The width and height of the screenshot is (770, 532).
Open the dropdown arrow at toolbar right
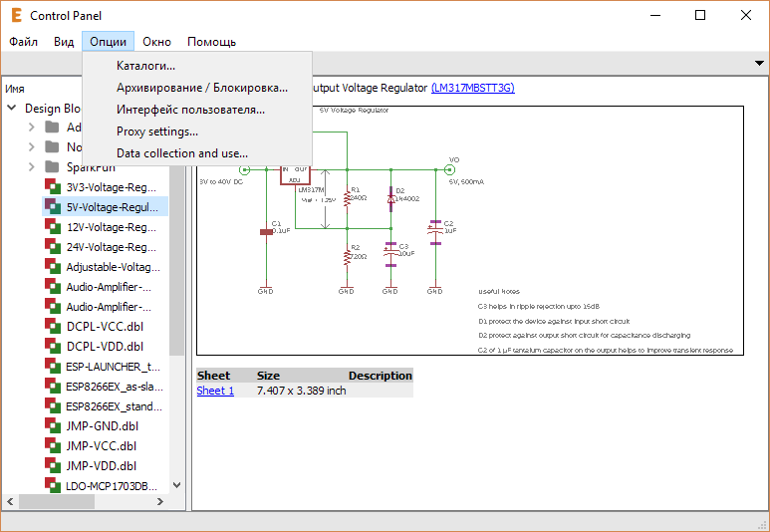759,64
